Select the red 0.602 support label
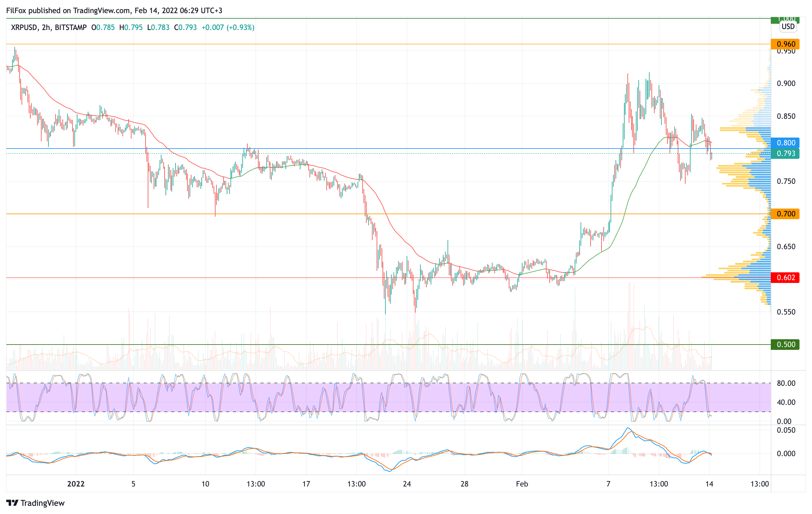 click(785, 277)
